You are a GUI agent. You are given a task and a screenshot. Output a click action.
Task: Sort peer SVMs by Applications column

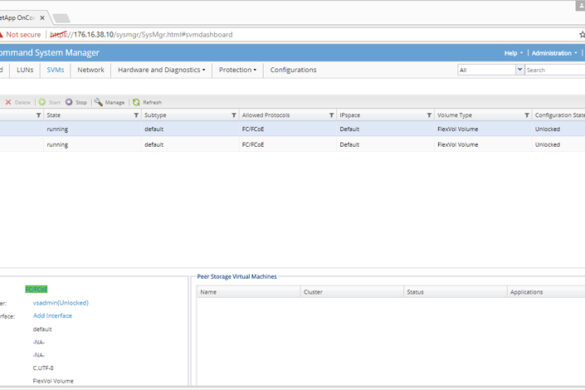coord(526,292)
